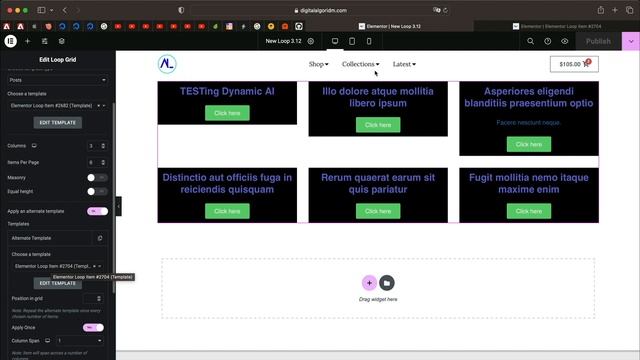Click button under Illo dolore atque mollitia
This screenshot has width=640, height=360.
[x=378, y=125]
